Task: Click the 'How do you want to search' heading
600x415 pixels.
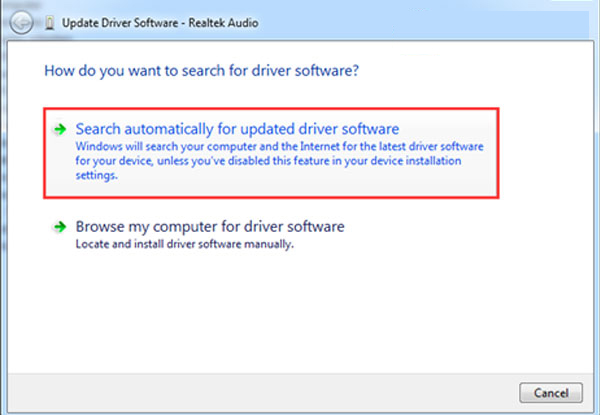Action: 201,71
